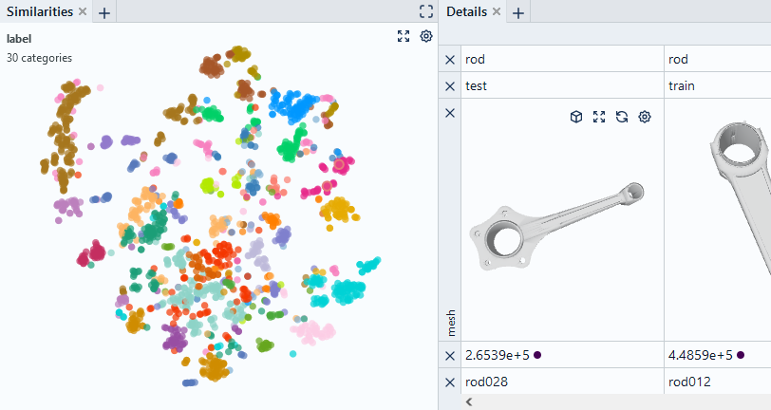The image size is (771, 410).
Task: Add a new tab next to Similarities
Action: (104, 13)
